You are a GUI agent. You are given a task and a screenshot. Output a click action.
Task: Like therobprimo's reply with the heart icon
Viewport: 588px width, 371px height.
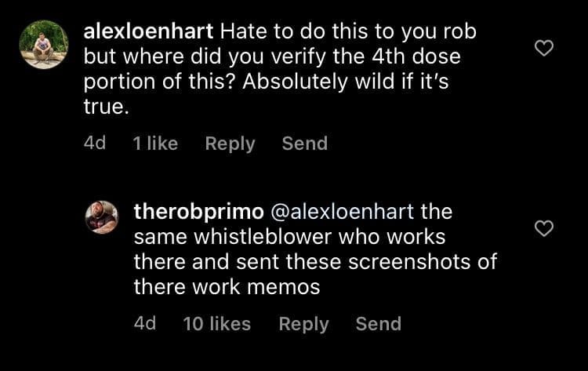coord(543,228)
